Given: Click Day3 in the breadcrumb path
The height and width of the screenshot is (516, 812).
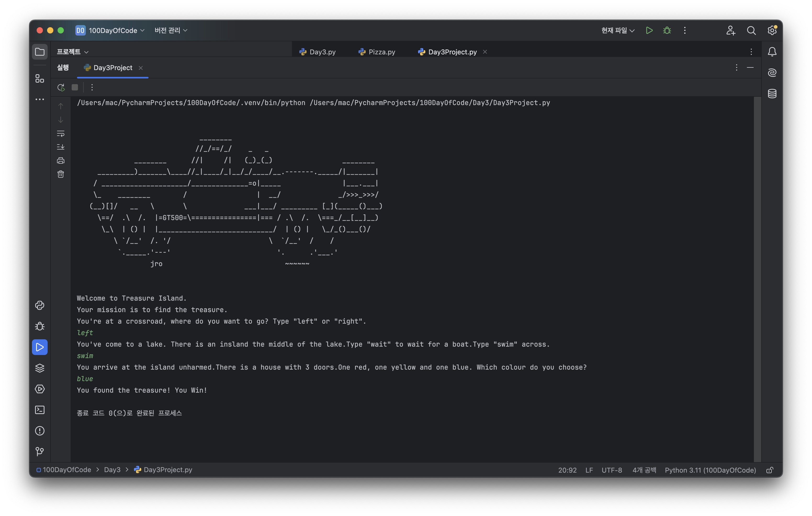Looking at the screenshot, I should pyautogui.click(x=112, y=470).
